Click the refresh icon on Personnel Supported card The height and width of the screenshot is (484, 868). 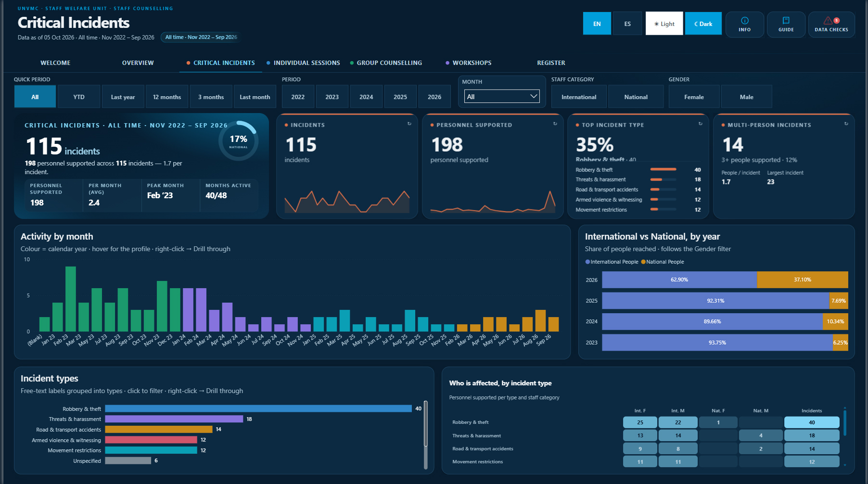(x=555, y=124)
